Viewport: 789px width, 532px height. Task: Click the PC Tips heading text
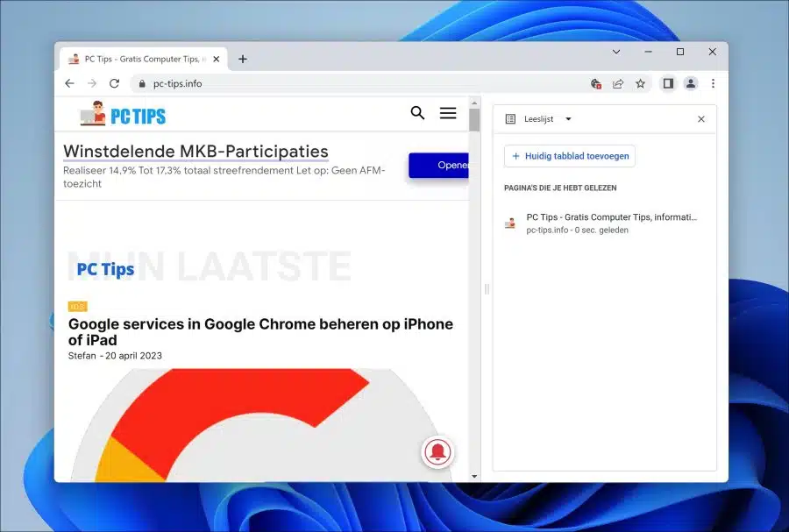tap(105, 269)
